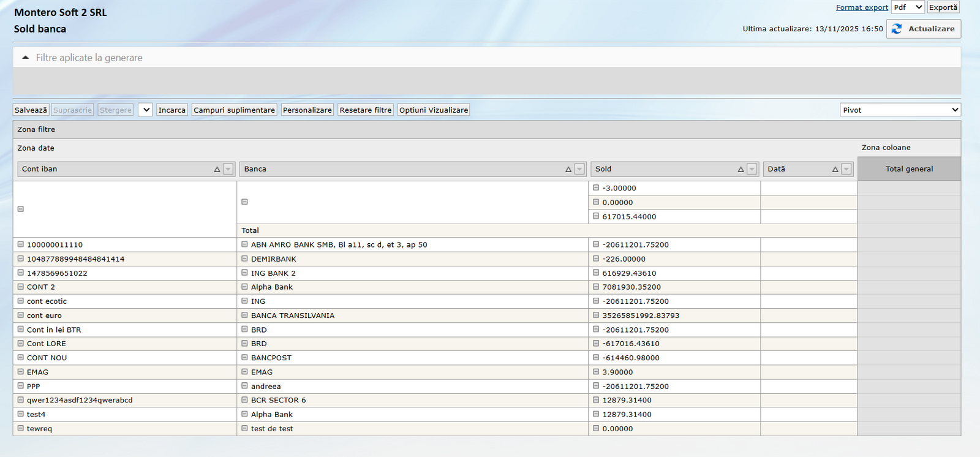The image size is (980, 457).
Task: Open the Banca column filter arrow
Action: (579, 170)
